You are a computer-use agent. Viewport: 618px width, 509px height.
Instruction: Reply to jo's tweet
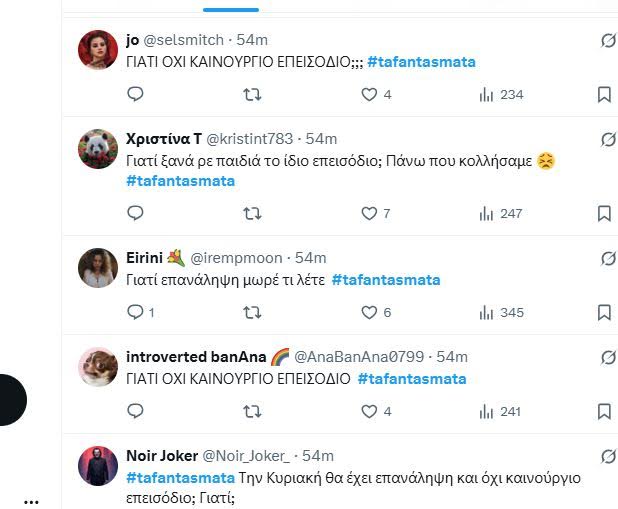pyautogui.click(x=136, y=95)
